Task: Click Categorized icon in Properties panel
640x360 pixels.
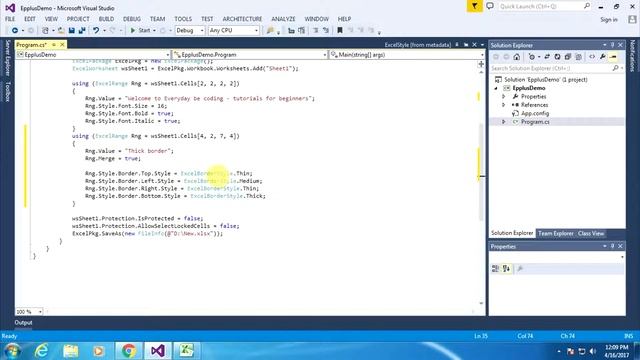Action: [x=496, y=269]
